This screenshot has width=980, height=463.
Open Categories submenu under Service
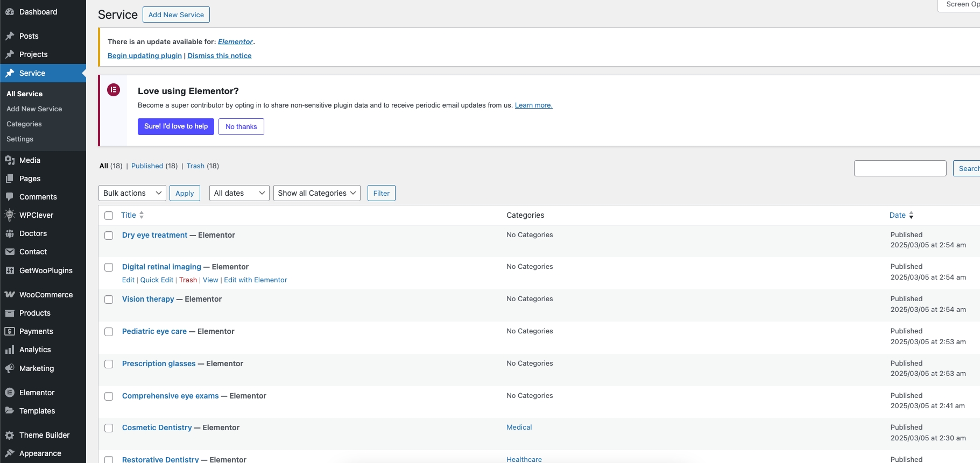[x=24, y=124]
